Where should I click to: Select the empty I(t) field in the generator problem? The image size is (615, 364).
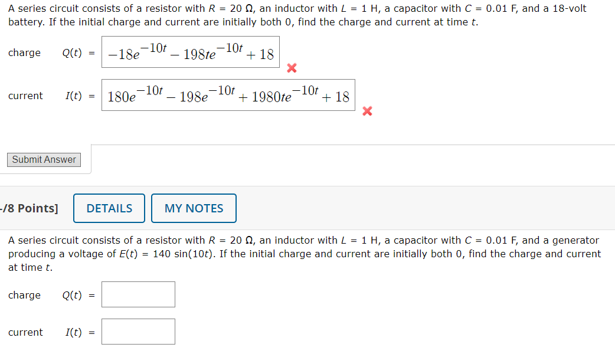(x=138, y=331)
